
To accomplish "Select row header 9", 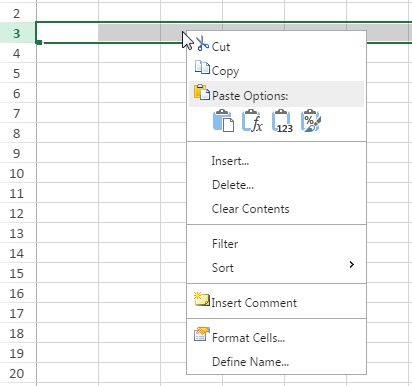I will coord(17,153).
